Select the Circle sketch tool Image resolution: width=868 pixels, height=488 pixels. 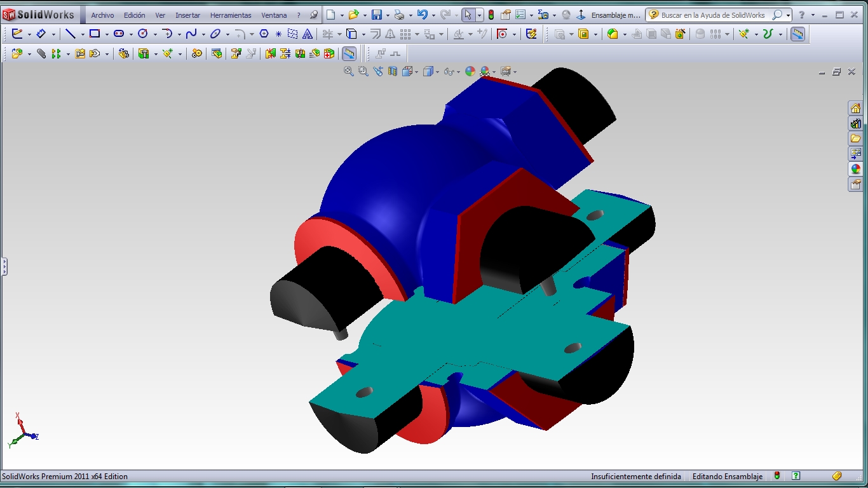pos(143,34)
